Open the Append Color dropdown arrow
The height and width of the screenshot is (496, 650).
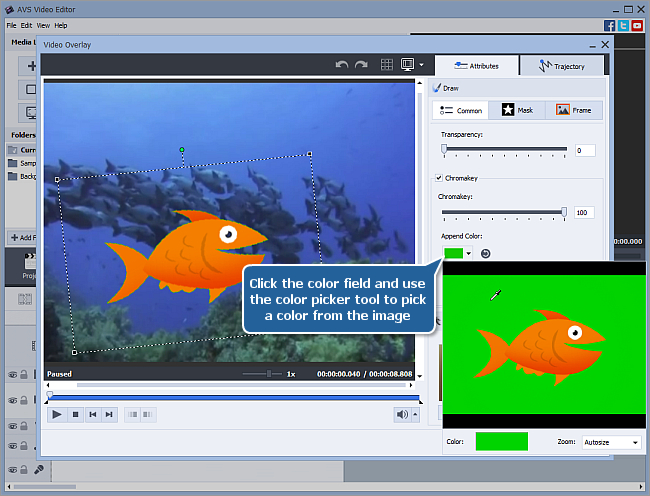(x=468, y=253)
